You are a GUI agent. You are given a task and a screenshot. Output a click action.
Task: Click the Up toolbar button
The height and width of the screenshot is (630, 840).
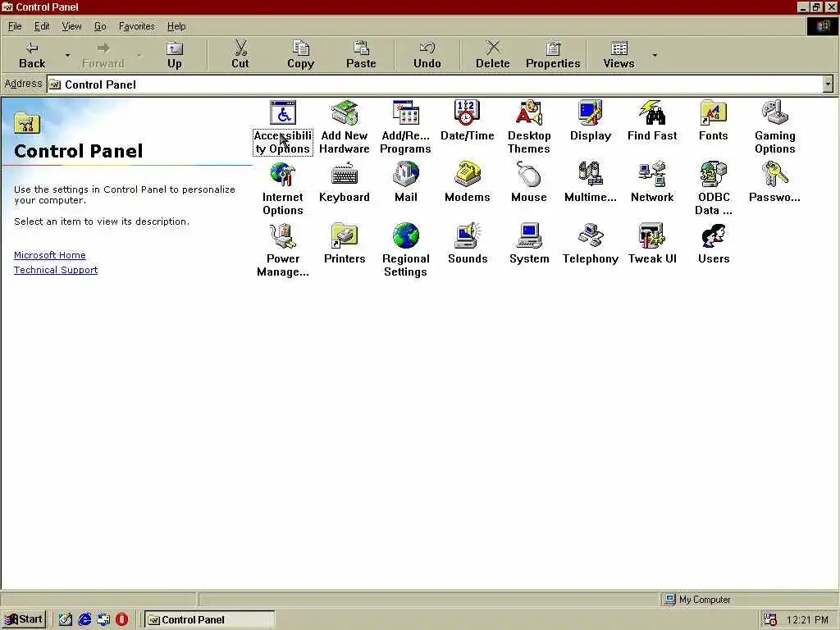click(x=175, y=55)
